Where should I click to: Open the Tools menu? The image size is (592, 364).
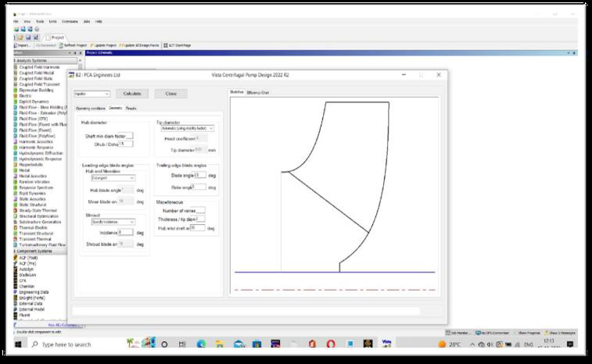tap(40, 22)
